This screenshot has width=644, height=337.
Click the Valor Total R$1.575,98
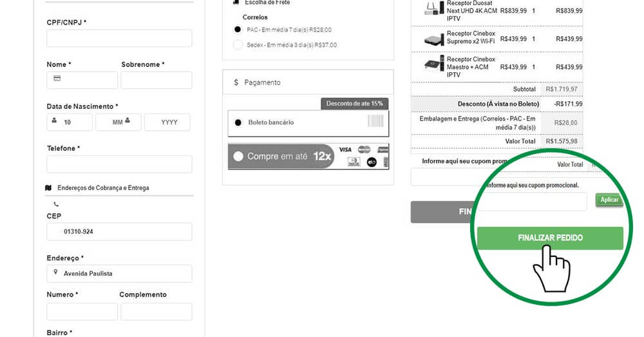562,141
